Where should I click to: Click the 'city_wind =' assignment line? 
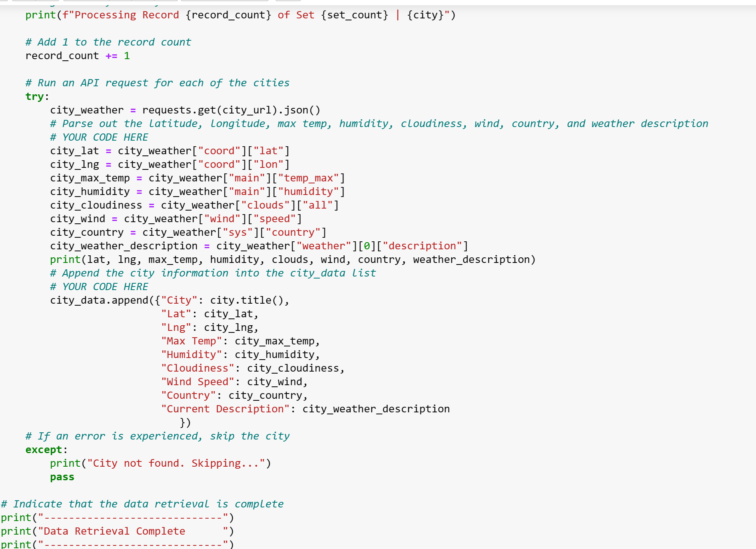pyautogui.click(x=176, y=219)
